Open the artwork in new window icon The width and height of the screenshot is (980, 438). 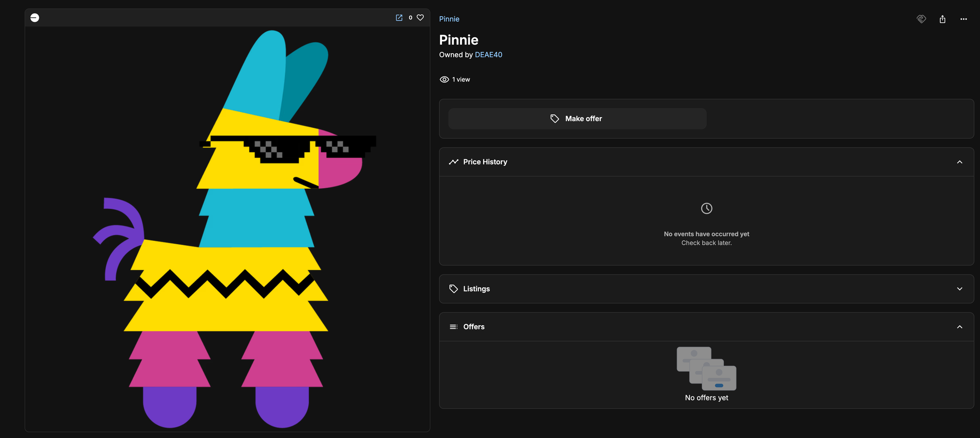pos(399,18)
